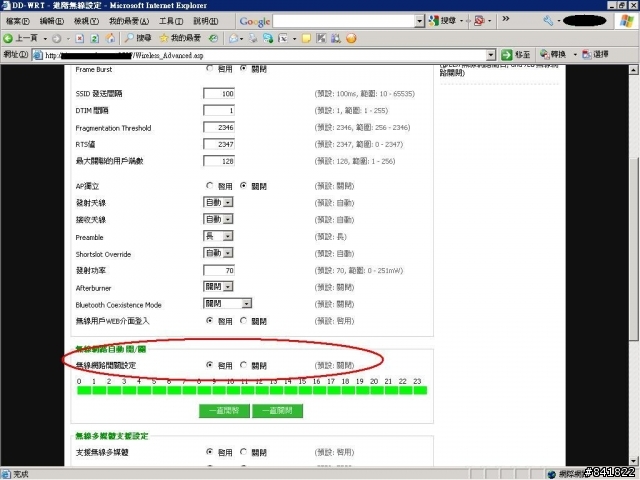Click the RTS value input field
640x480 pixels.
point(219,144)
